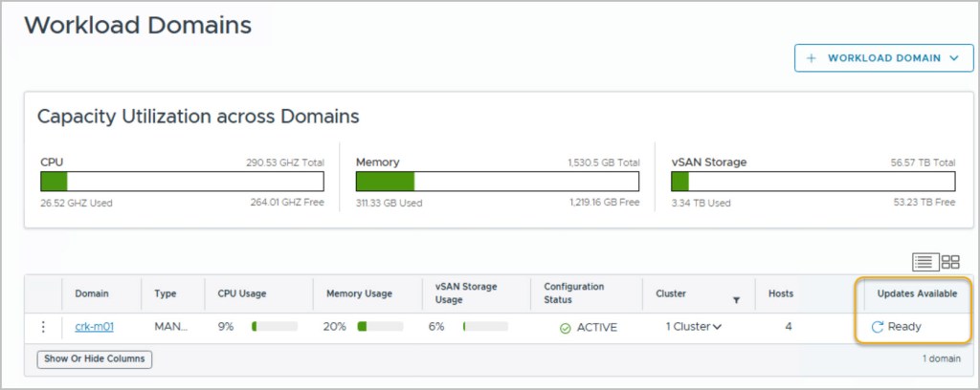Open the crk-m01 domain link
This screenshot has width=980, height=390.
pyautogui.click(x=94, y=327)
